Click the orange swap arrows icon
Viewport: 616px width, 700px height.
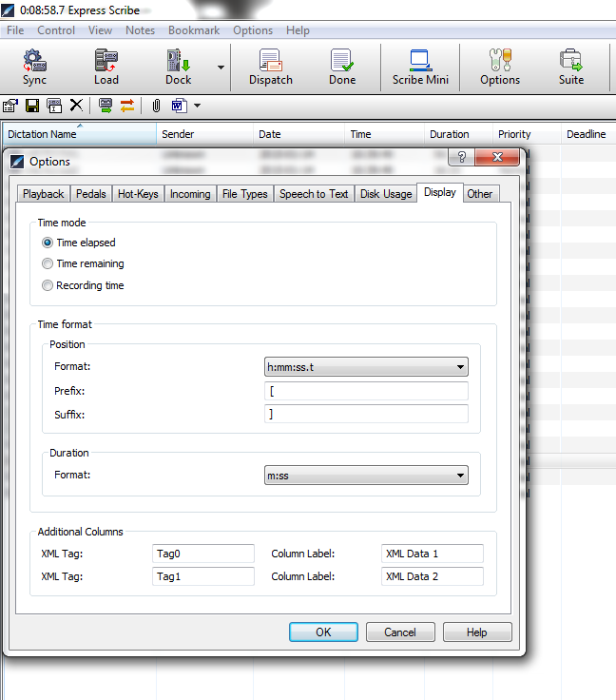coord(127,106)
